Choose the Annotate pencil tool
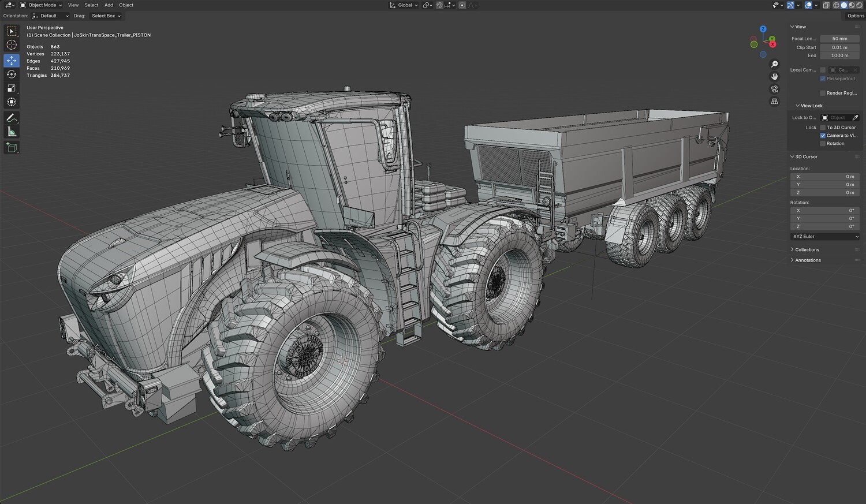 tap(12, 118)
